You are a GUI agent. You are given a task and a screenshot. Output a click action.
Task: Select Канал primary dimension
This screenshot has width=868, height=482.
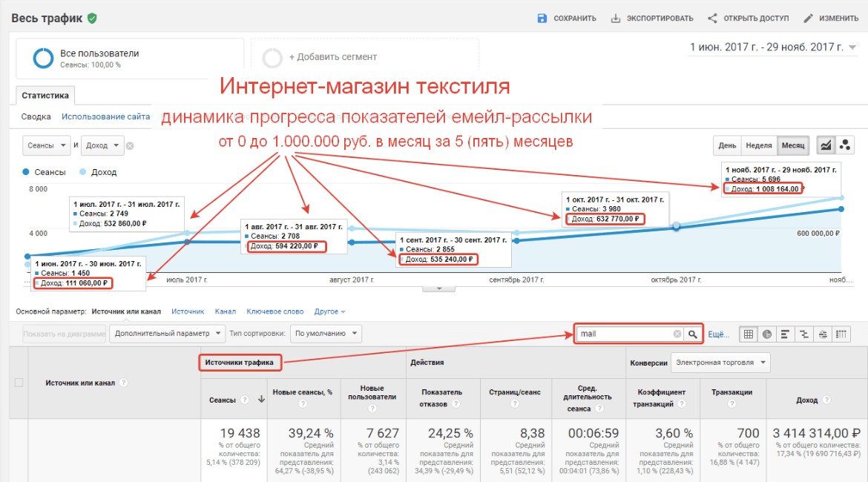(226, 311)
